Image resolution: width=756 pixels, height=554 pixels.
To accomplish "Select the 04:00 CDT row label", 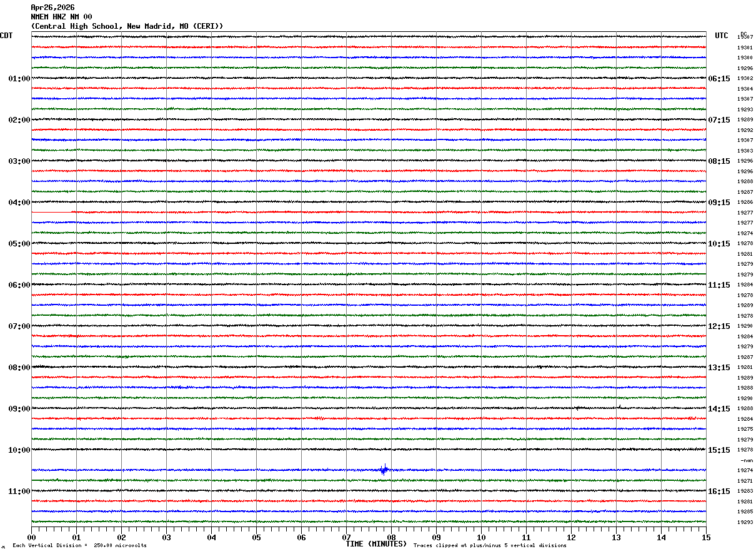I will coord(19,203).
